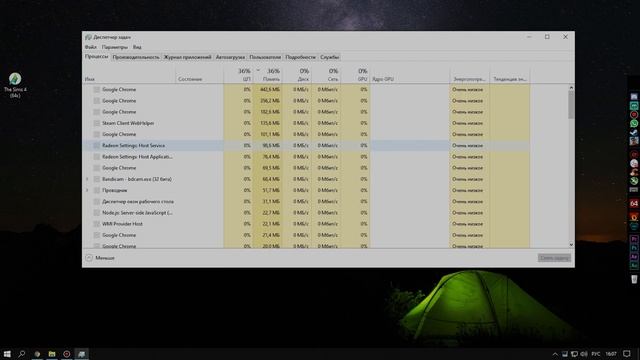The image size is (640, 360).
Task: Switch to the Производительность tab
Action: point(136,57)
